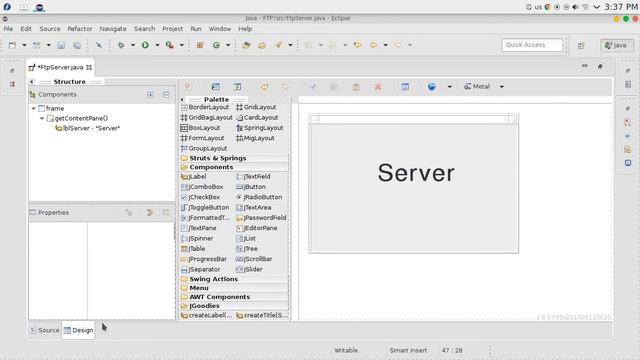The image size is (640, 360).
Task: Select JSpinner in the palette
Action: click(197, 238)
